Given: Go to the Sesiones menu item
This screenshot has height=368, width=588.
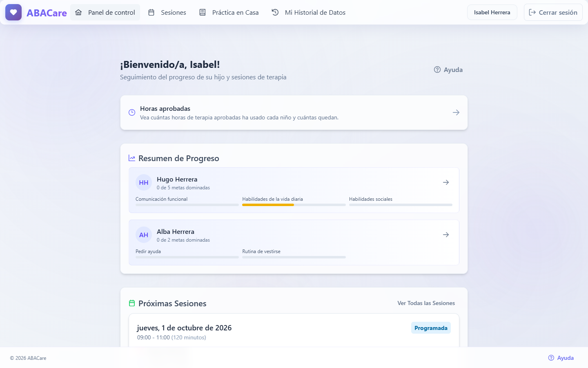Looking at the screenshot, I should coord(167,12).
